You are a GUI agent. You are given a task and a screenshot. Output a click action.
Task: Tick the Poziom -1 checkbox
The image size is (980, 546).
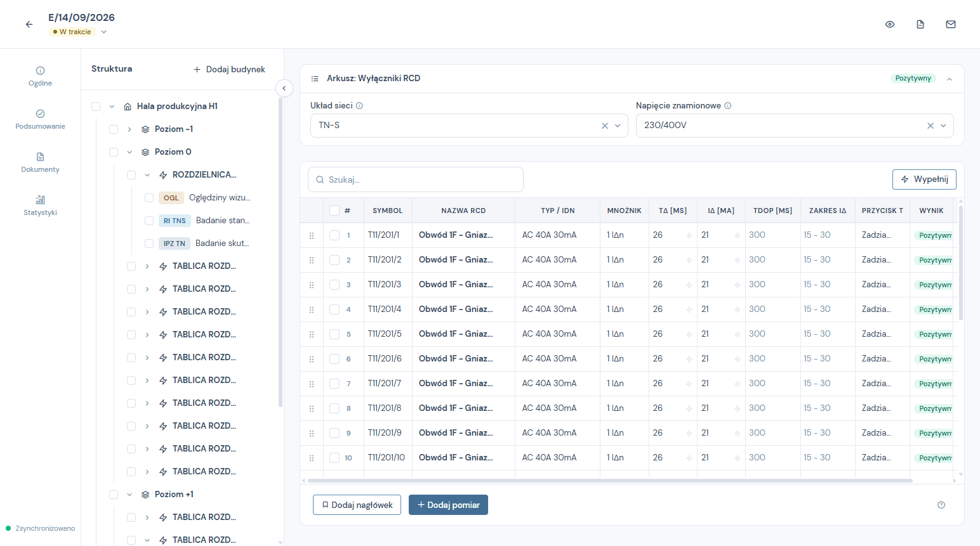click(x=114, y=129)
